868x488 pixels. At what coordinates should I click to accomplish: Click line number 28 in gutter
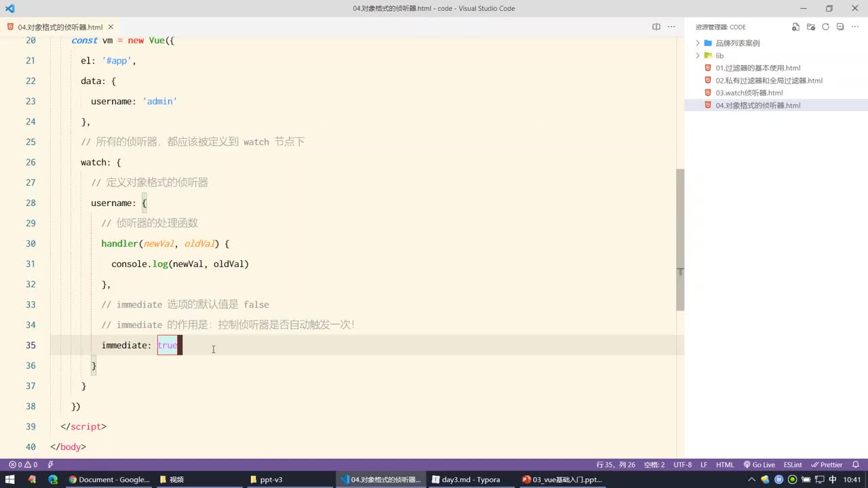pos(31,203)
